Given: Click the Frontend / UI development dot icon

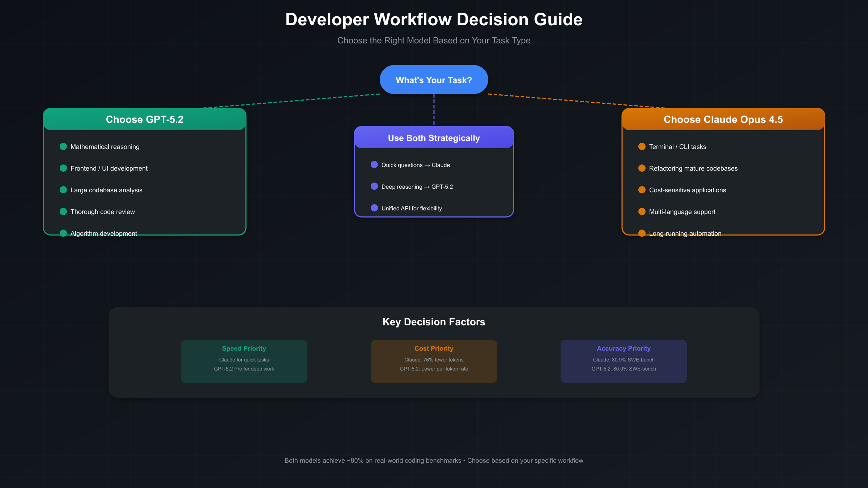Looking at the screenshot, I should (x=63, y=168).
